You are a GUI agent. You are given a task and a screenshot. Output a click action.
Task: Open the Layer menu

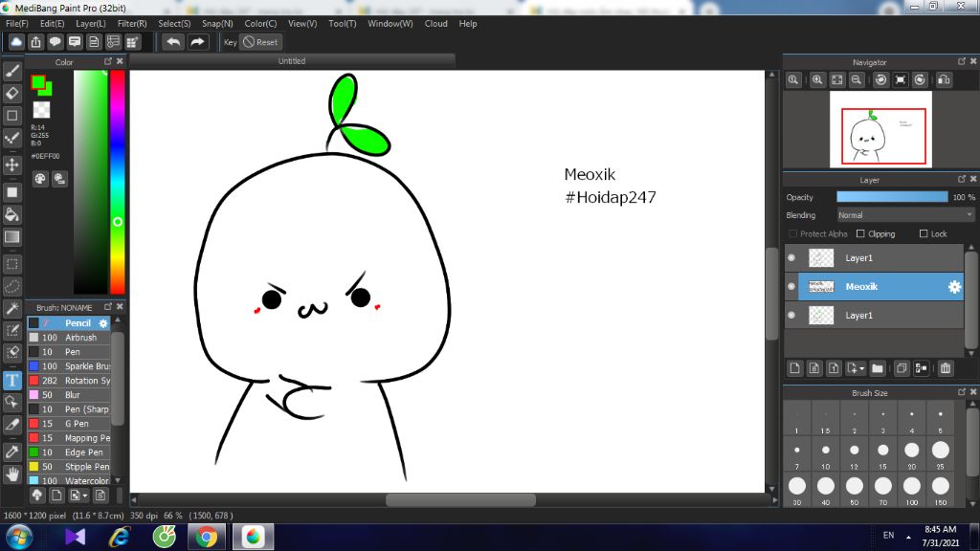tap(91, 24)
